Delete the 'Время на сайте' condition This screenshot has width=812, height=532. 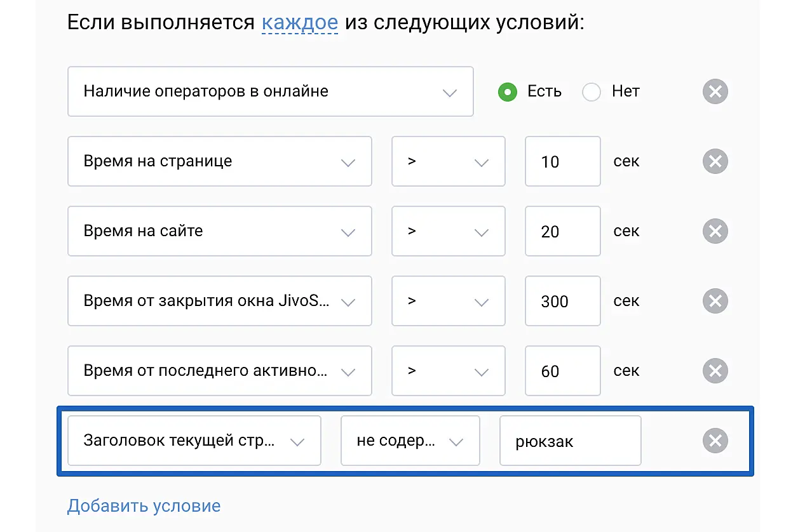(x=715, y=231)
